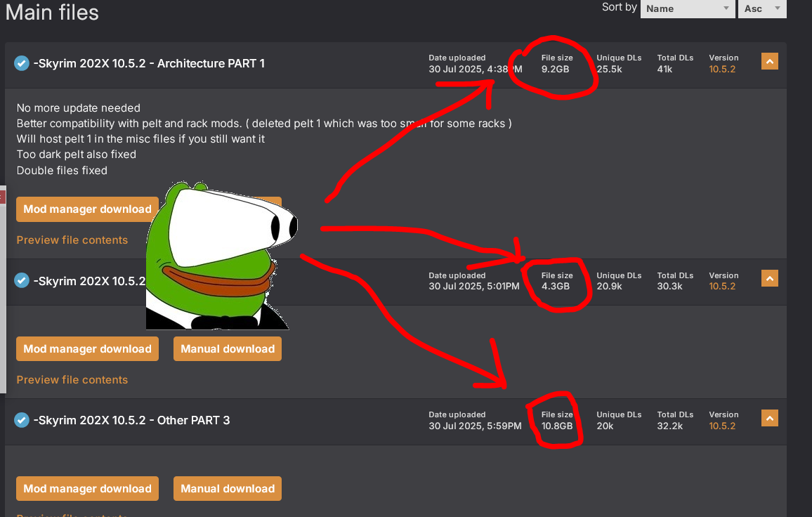Click the 20.9k unique downloads value
The image size is (812, 517).
(x=609, y=286)
